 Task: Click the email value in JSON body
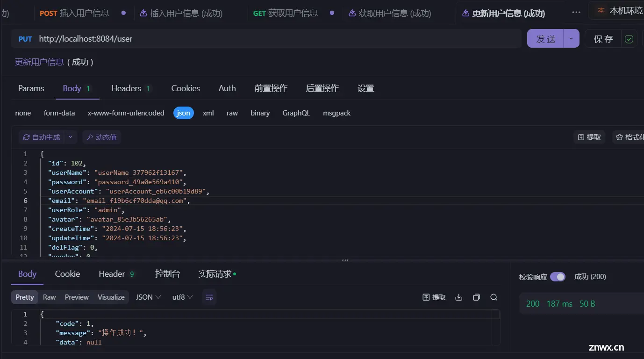(x=135, y=201)
